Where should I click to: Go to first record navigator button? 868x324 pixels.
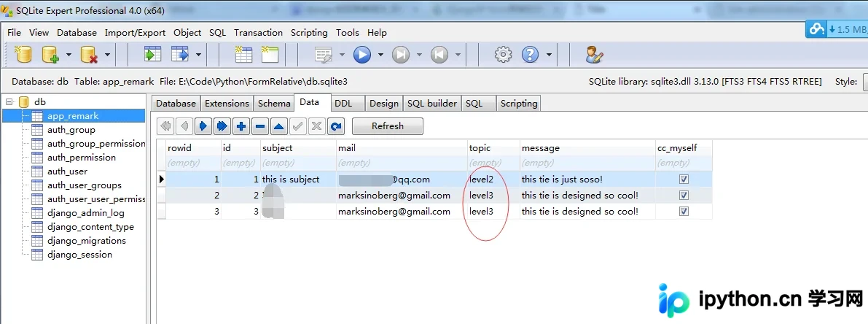click(165, 126)
